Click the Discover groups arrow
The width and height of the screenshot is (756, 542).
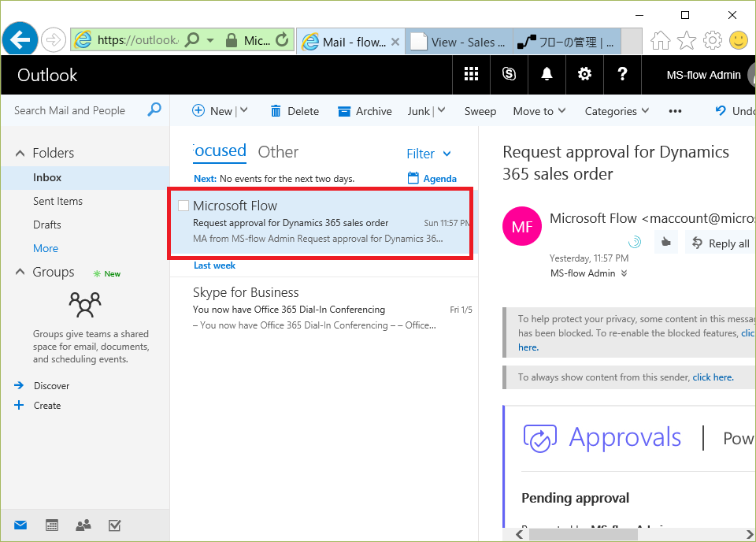[x=19, y=385]
